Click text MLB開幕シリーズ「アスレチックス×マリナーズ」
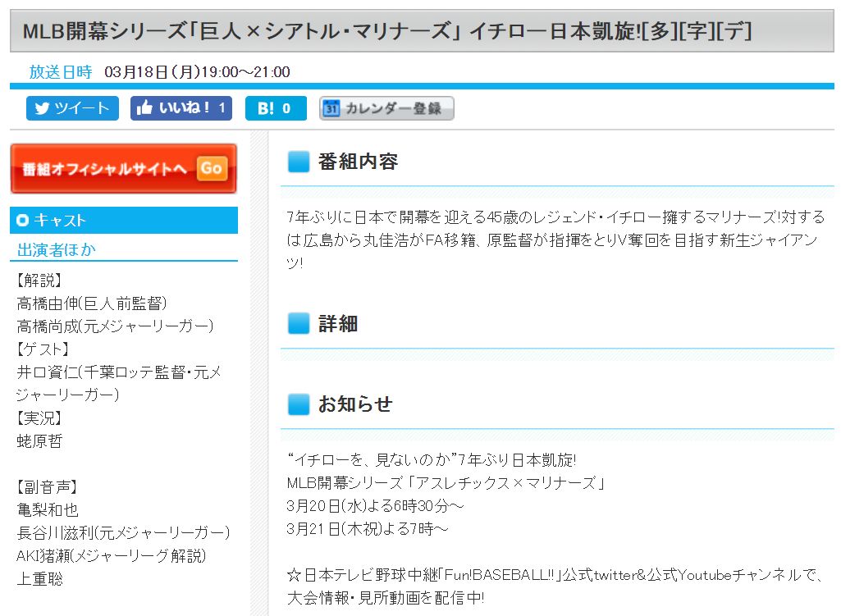This screenshot has width=841, height=616. coord(447,482)
